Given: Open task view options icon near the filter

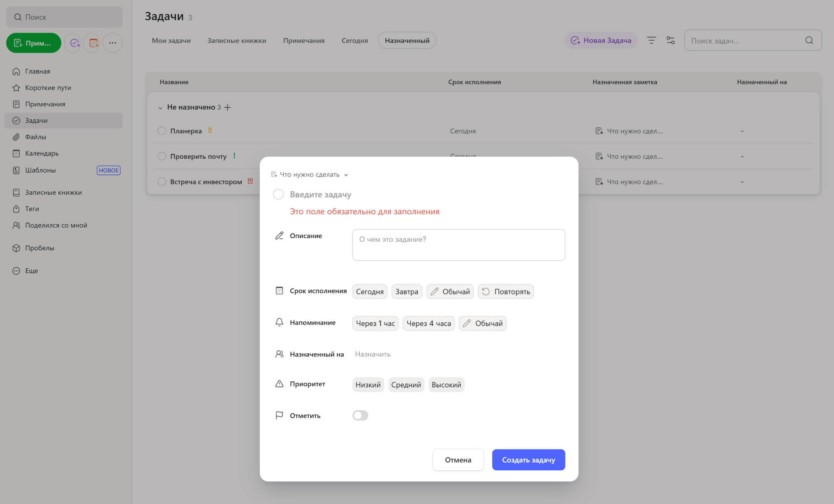Looking at the screenshot, I should tap(670, 40).
